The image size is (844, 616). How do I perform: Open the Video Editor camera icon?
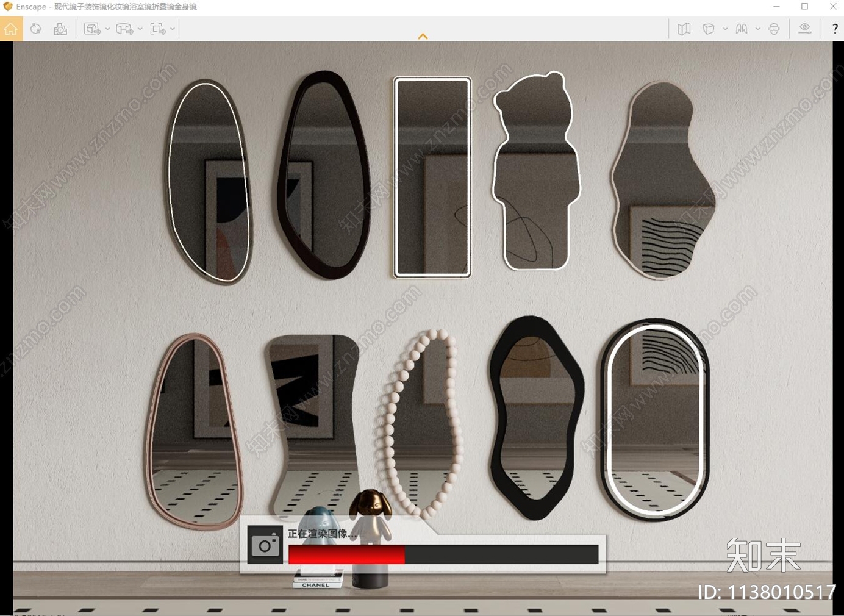pos(60,29)
